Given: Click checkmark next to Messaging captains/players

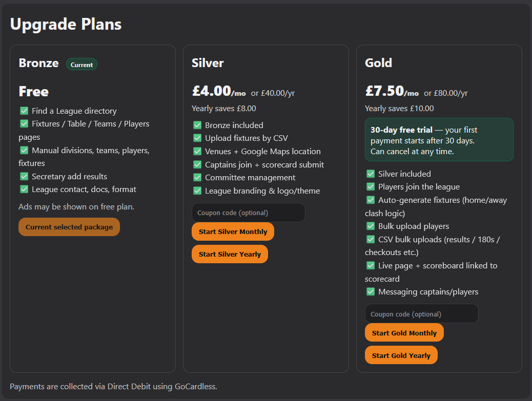Looking at the screenshot, I should (371, 291).
